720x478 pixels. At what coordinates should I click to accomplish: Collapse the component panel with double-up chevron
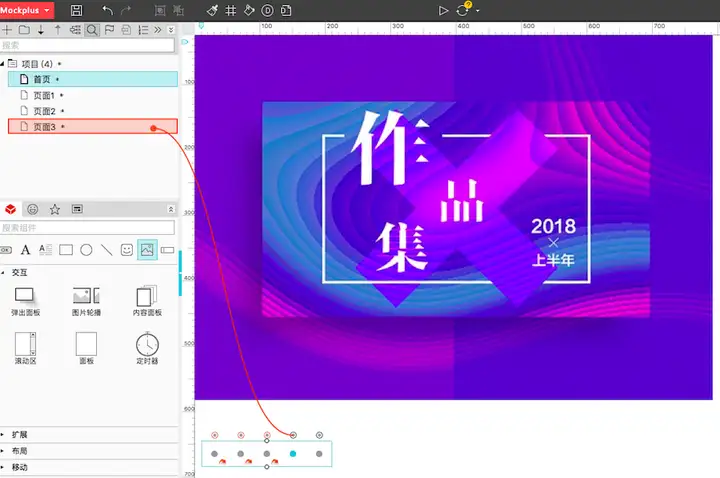[171, 209]
